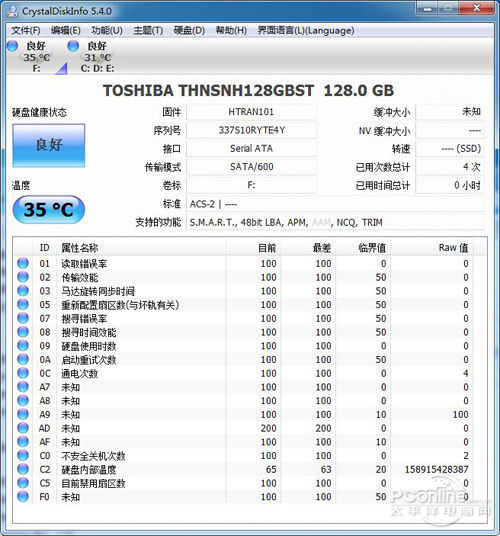Click the status orb for F: drive

(13, 46)
